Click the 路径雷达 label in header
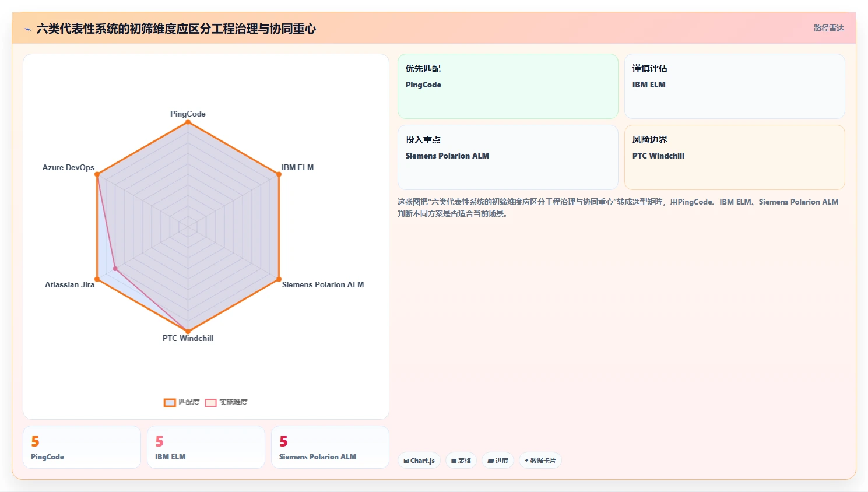This screenshot has width=868, height=492. tap(828, 28)
